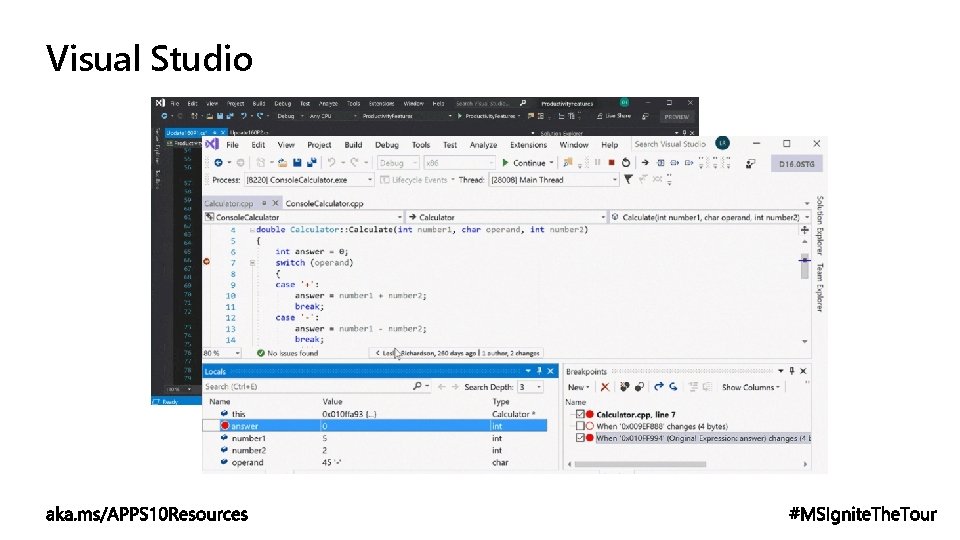
Task: Click the red Stop Debugging square
Action: click(611, 163)
